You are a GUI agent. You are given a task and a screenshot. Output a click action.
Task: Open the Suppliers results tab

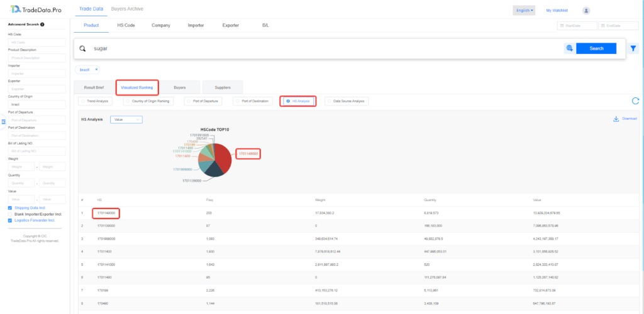click(x=222, y=88)
